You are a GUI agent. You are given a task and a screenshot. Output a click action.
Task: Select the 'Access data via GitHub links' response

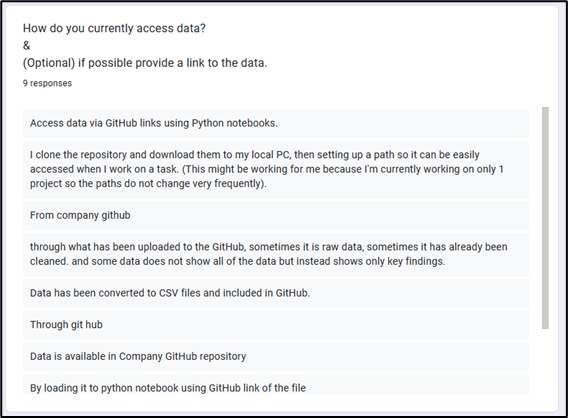[x=276, y=124]
